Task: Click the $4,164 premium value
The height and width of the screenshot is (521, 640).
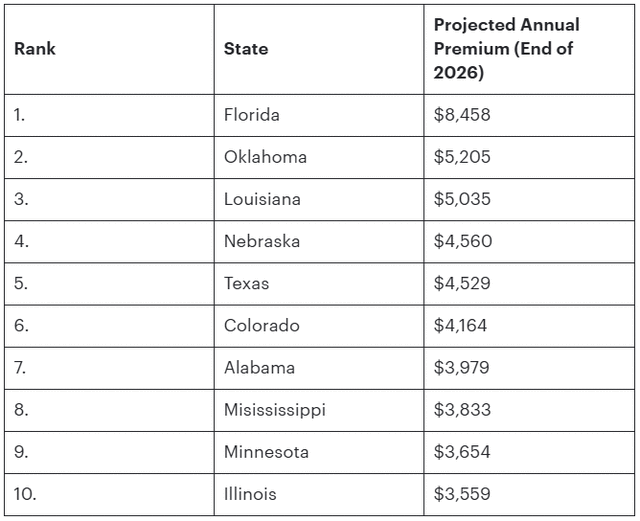Action: coord(461,325)
